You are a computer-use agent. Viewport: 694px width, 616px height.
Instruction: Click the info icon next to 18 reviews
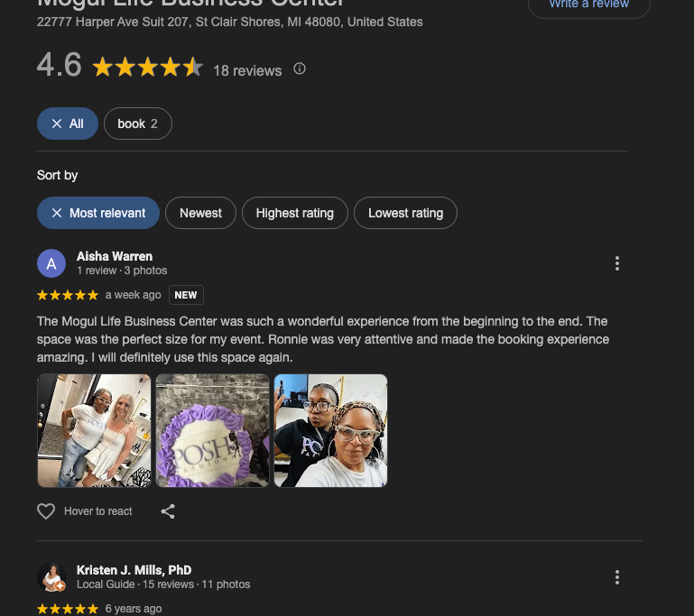[x=300, y=69]
